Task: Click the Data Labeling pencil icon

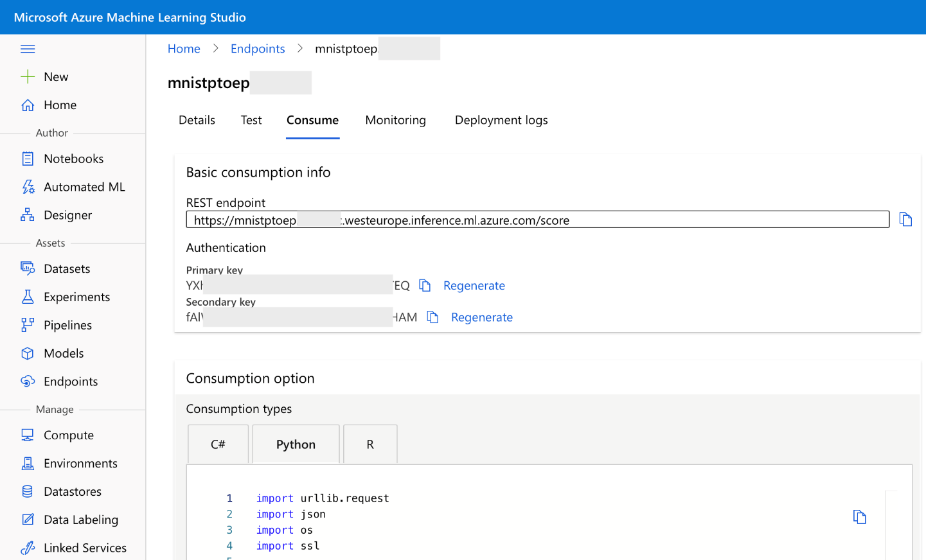Action: pos(28,520)
